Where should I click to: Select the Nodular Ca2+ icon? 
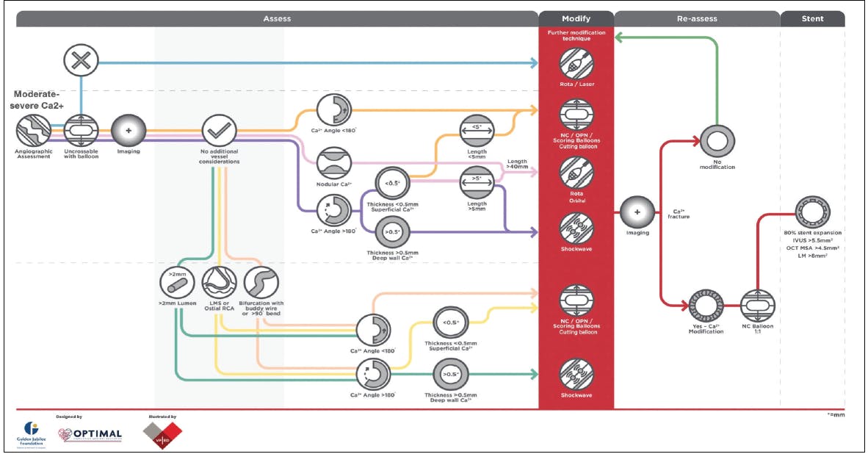coord(334,163)
